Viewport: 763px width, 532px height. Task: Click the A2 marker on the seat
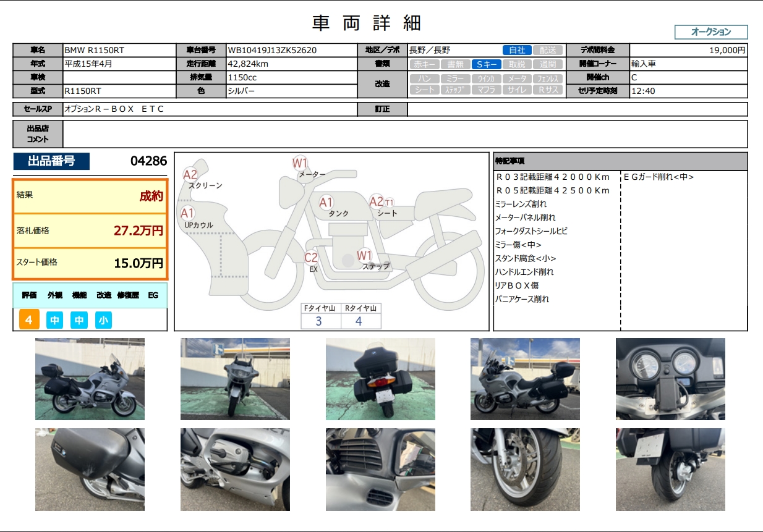point(377,201)
